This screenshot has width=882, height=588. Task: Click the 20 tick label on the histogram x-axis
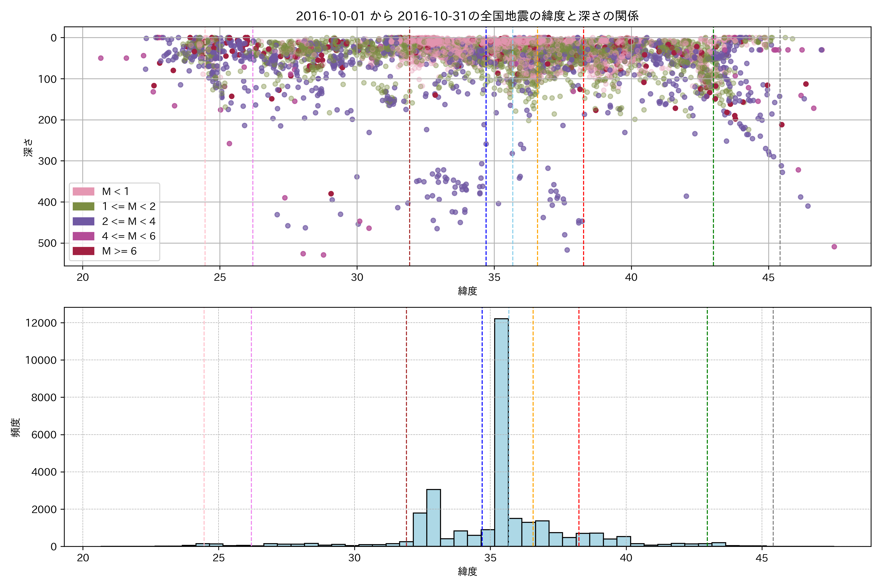coord(83,558)
